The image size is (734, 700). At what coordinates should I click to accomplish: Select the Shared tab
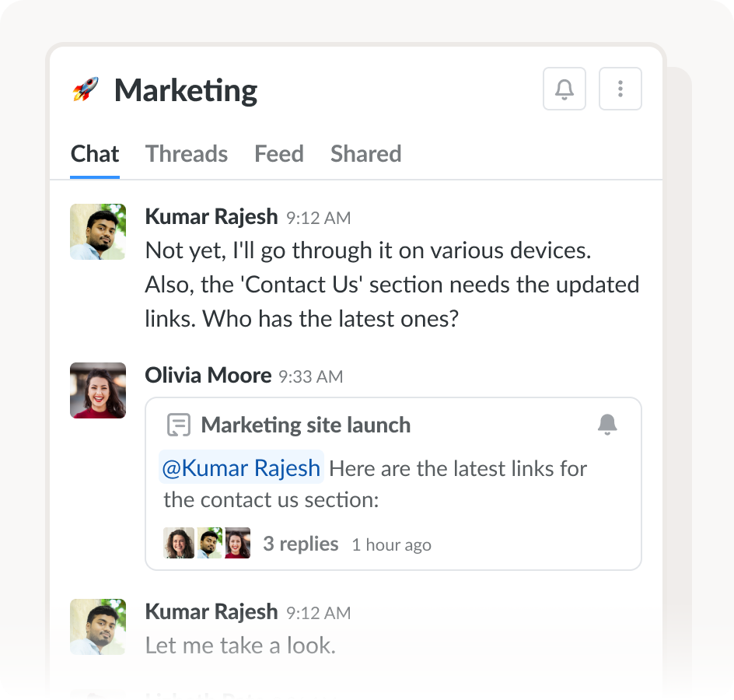tap(366, 154)
